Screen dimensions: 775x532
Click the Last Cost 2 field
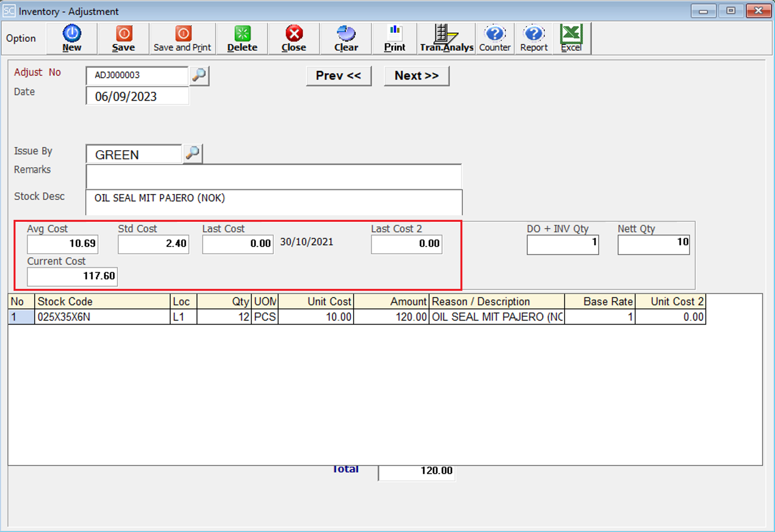pos(407,244)
